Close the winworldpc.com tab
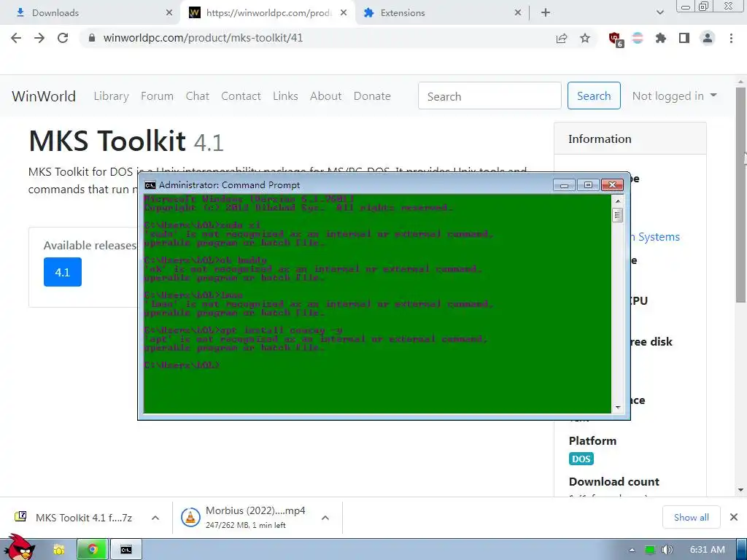747x560 pixels. 344,13
